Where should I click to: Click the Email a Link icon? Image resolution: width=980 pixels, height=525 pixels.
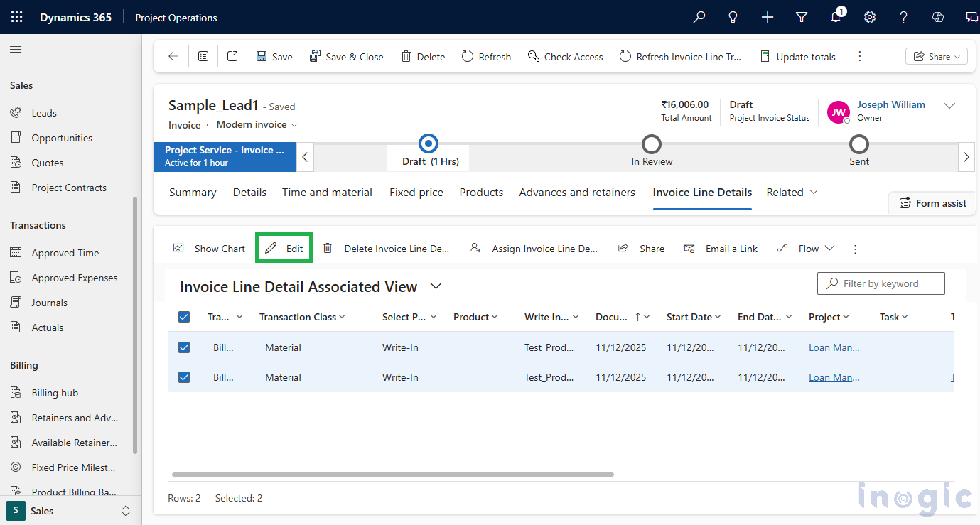coord(689,248)
